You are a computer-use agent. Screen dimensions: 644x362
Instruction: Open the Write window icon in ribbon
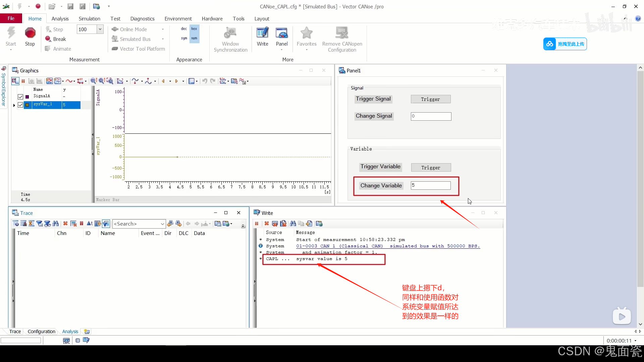tap(262, 33)
